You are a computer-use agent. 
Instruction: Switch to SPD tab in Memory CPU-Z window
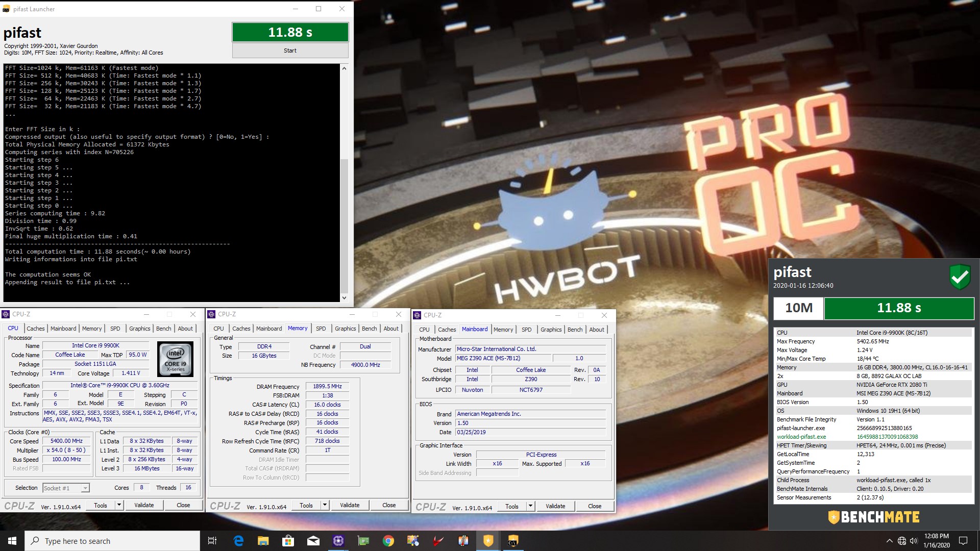click(321, 329)
